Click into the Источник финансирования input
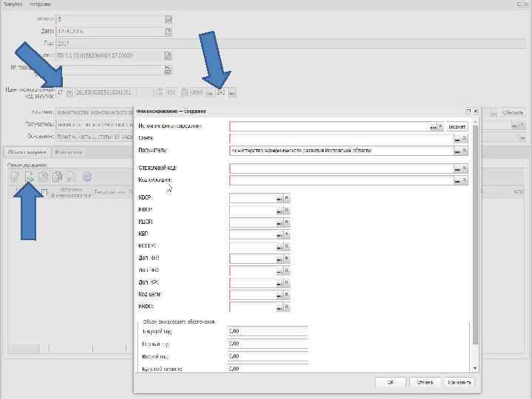 [x=329, y=127]
